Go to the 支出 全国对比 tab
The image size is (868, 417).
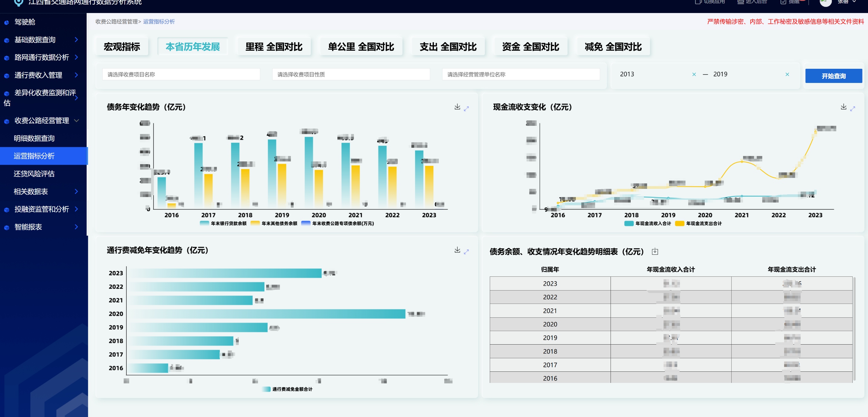click(x=448, y=46)
